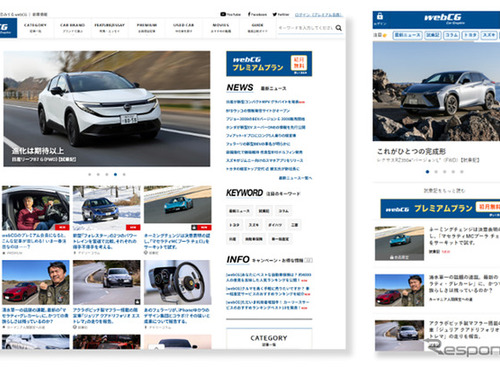Select the 車一括査定 keyword tag
500x367 pixels.
pos(280,239)
